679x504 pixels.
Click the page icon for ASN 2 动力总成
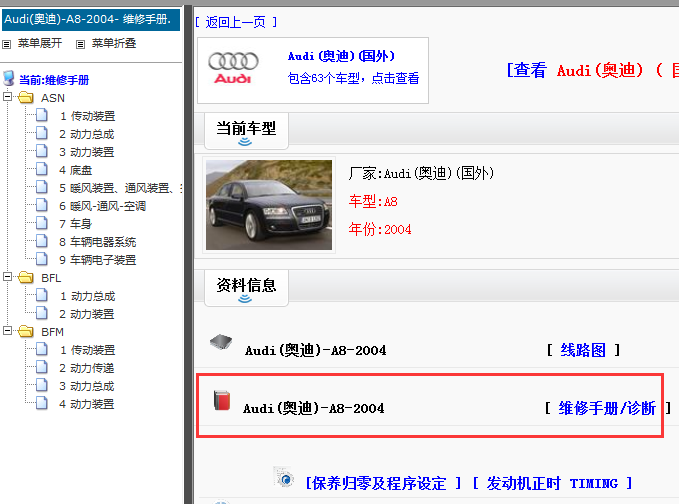(x=42, y=133)
